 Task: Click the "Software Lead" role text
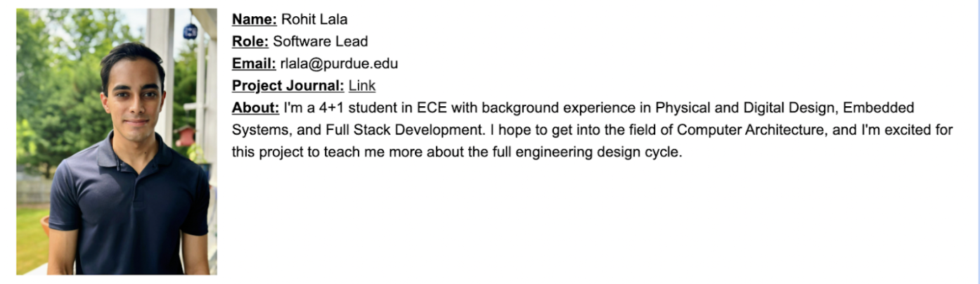coord(320,41)
